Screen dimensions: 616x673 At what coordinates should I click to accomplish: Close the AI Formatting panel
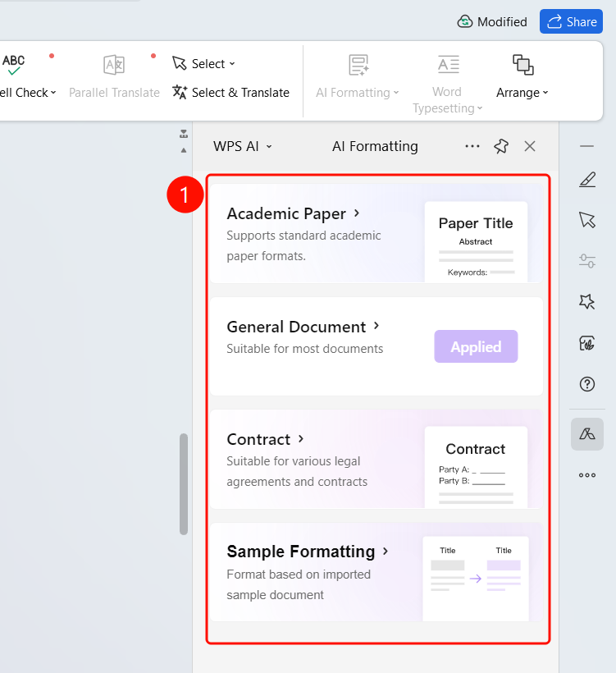(530, 146)
